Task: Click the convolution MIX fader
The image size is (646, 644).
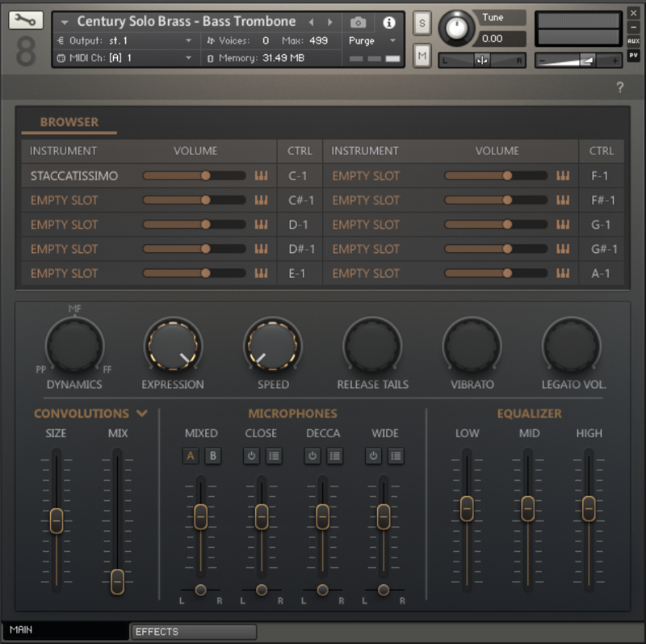Action: (117, 581)
